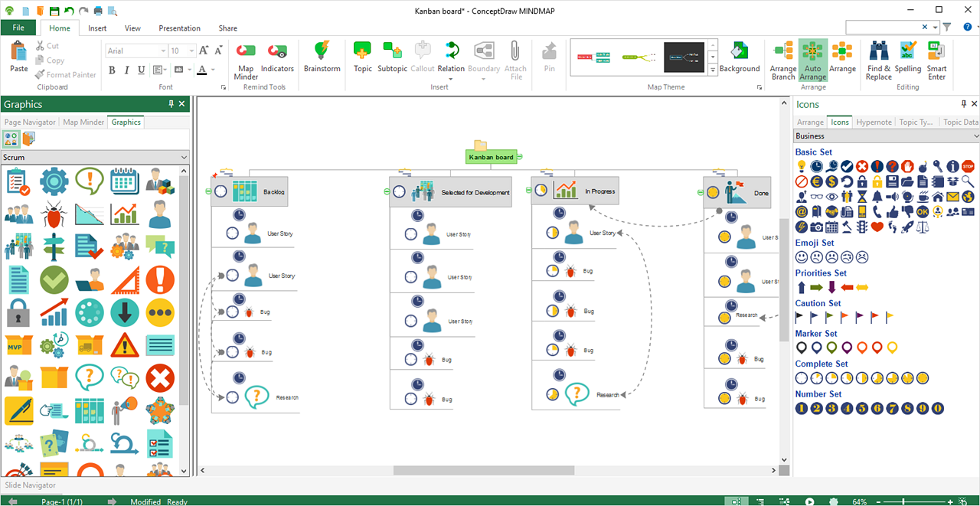The width and height of the screenshot is (980, 506).
Task: Click the Brainstorm icon in ribbon
Action: point(322,57)
